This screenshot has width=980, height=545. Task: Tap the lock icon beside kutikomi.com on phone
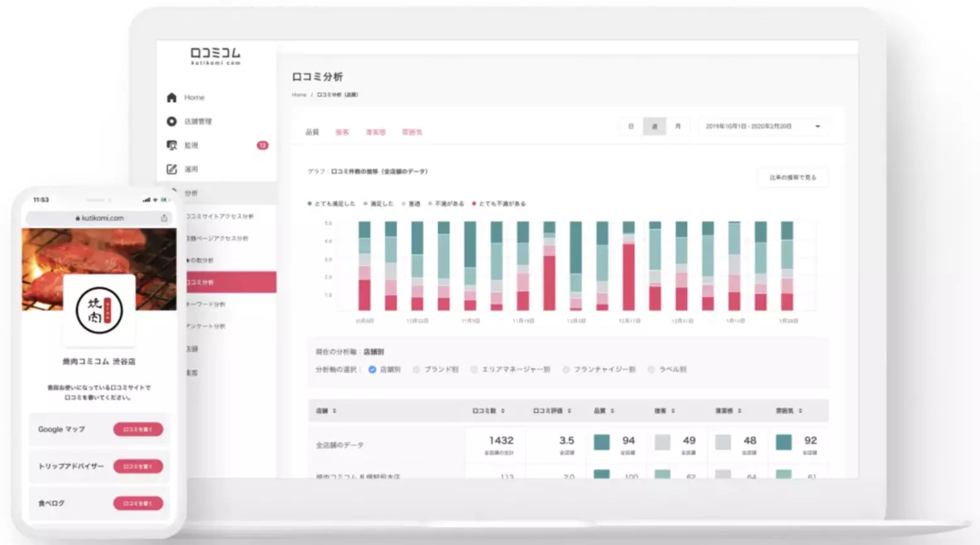[x=77, y=218]
